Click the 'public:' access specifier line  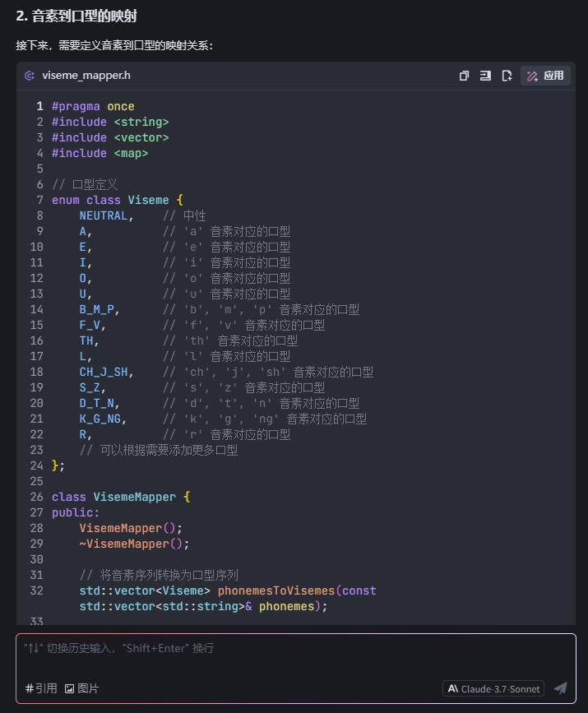click(x=76, y=512)
